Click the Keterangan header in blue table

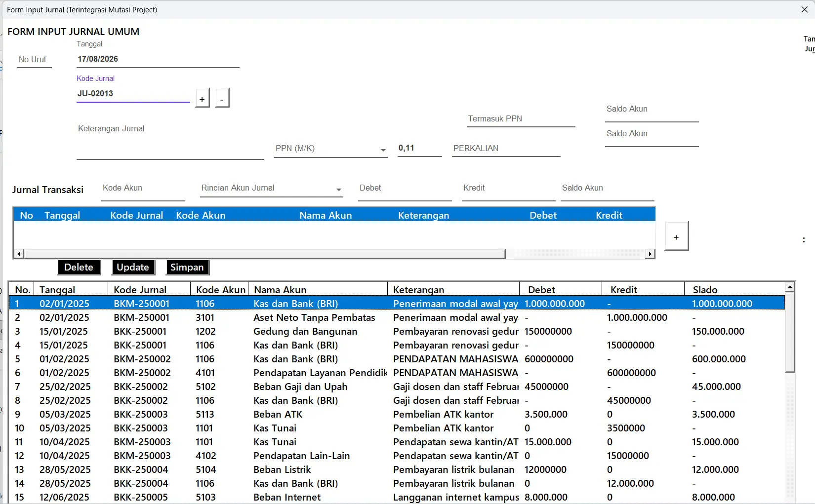(424, 215)
